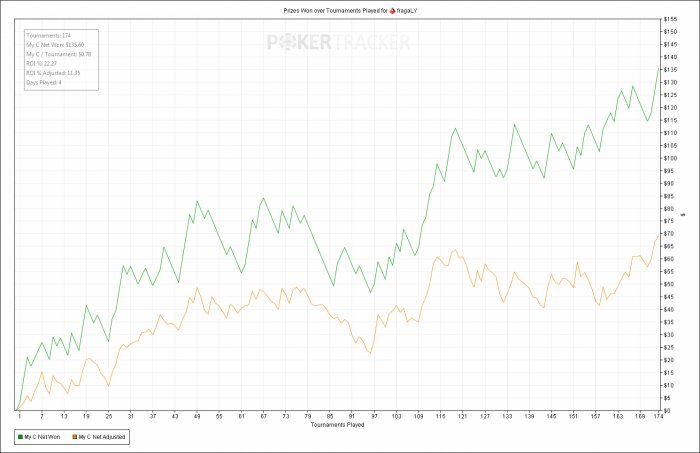
Task: Select the My C Net Won legend label
Action: tap(42, 437)
